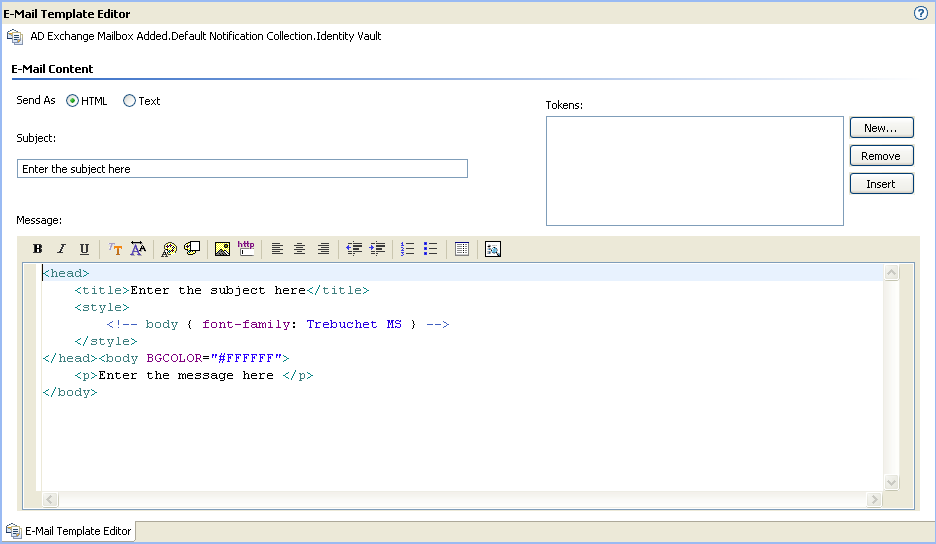Click the Insert token button
This screenshot has width=936, height=544.
(x=881, y=184)
